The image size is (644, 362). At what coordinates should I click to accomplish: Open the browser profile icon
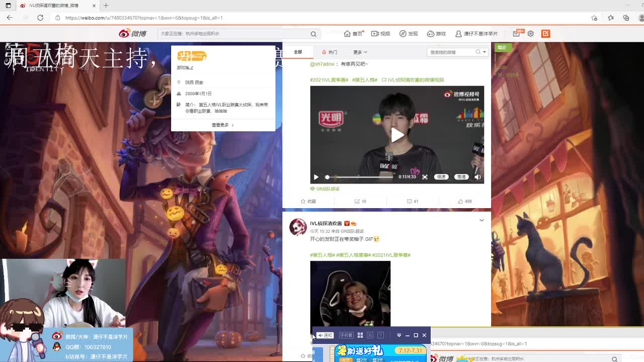click(x=642, y=18)
